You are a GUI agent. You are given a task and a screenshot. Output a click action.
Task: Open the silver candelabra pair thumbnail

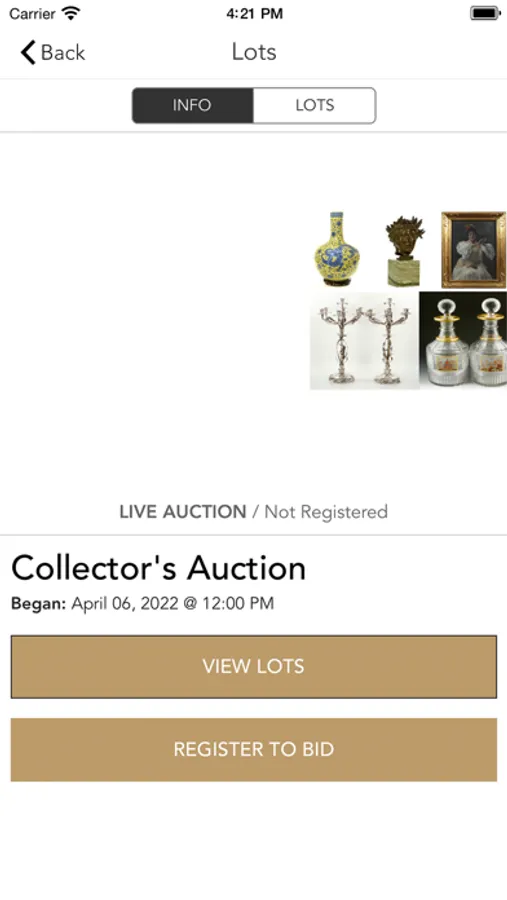point(365,341)
